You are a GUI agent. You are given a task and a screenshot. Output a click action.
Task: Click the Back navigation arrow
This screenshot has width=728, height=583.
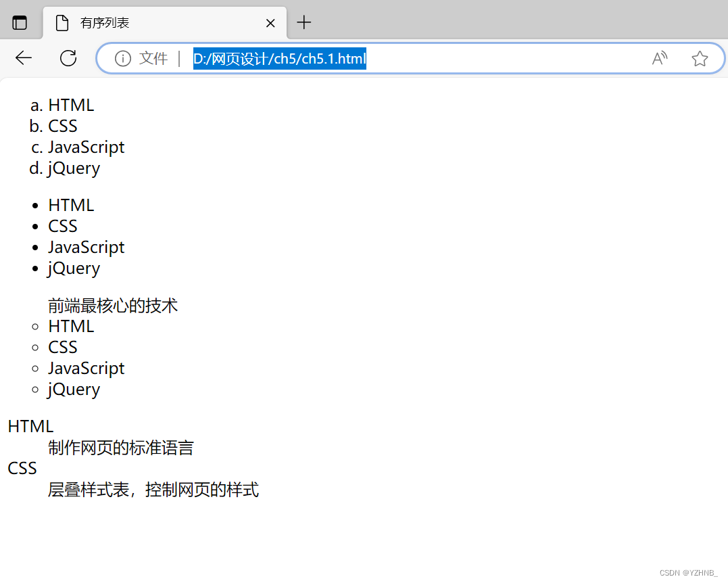click(x=23, y=58)
